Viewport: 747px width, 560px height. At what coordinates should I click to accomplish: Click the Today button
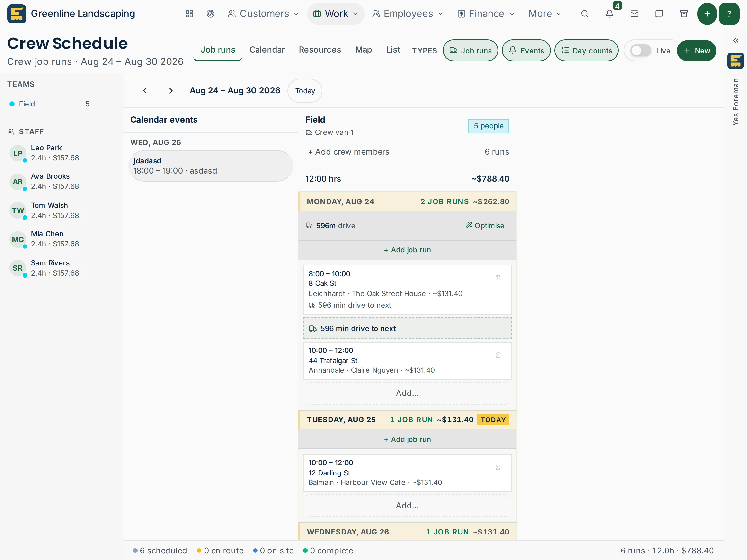305,90
